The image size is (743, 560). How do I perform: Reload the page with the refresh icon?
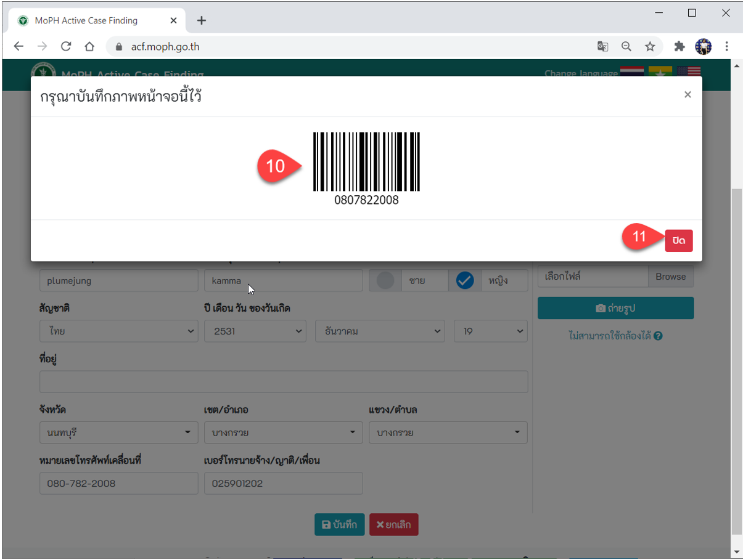[x=66, y=46]
